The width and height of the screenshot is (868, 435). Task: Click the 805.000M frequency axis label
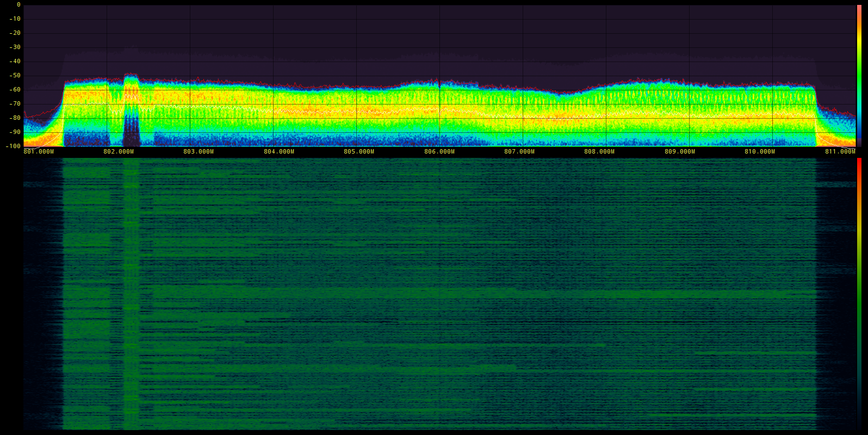[359, 151]
